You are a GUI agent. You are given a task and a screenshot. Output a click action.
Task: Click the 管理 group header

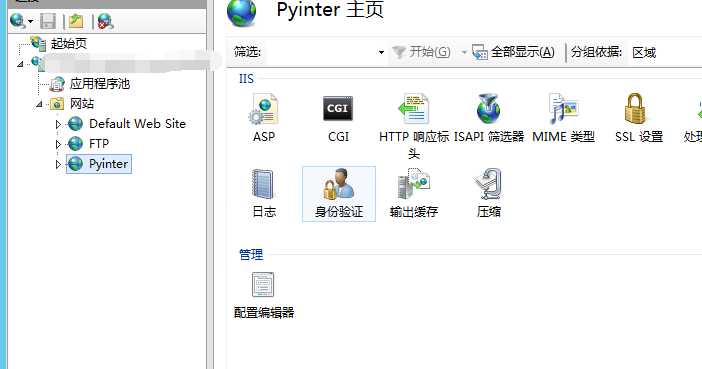tap(251, 255)
